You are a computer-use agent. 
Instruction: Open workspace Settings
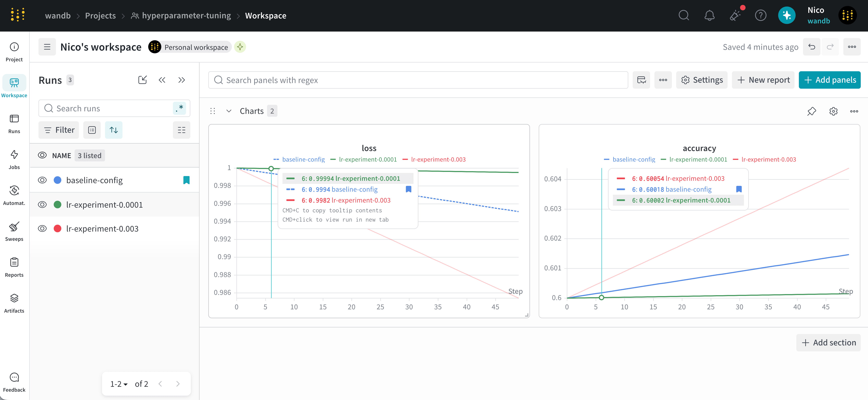coord(702,80)
